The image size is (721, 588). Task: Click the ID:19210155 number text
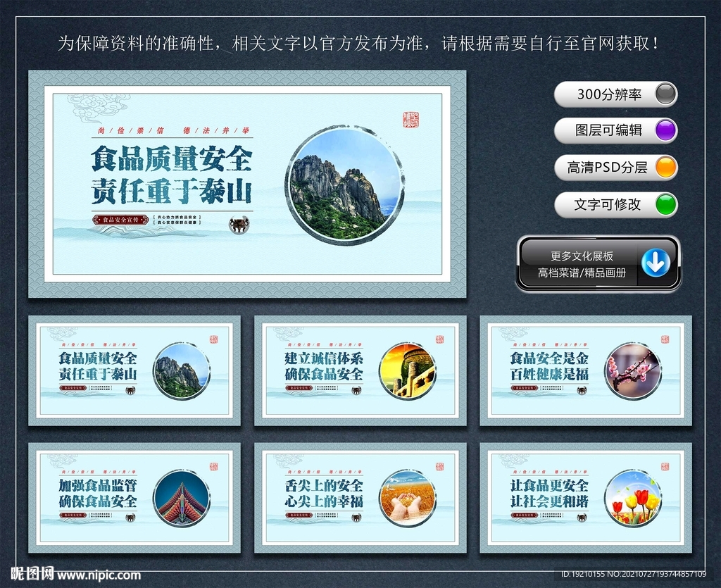583,574
